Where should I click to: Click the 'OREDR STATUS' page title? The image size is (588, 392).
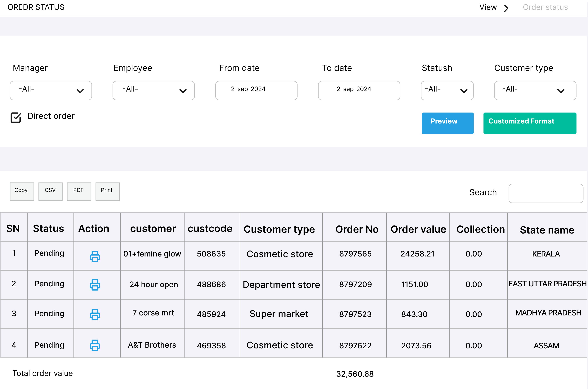[36, 7]
